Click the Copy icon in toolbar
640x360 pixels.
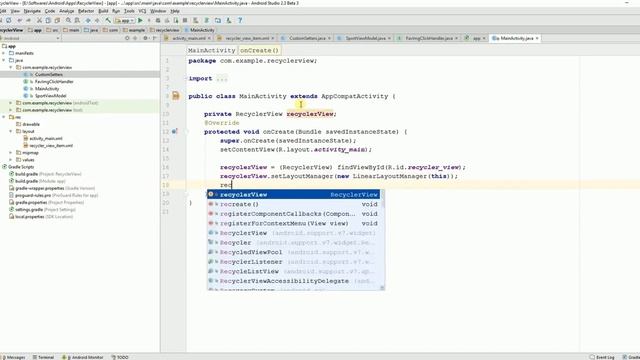click(48, 20)
